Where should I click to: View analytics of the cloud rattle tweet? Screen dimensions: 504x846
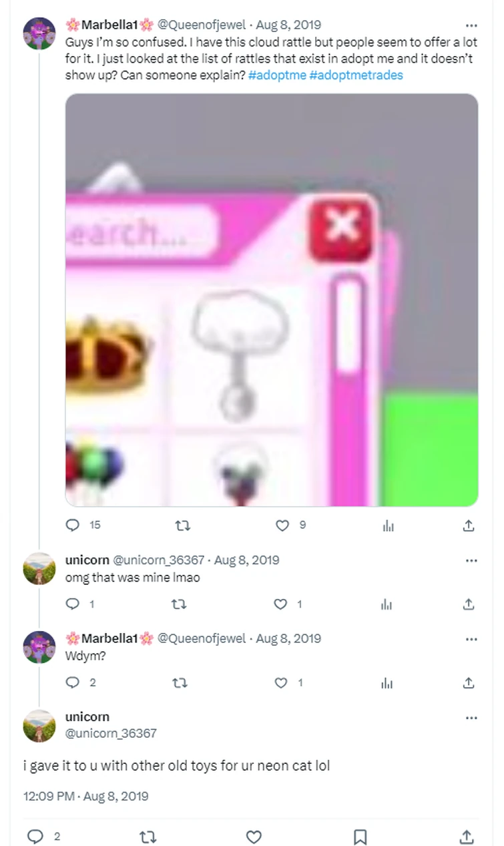coord(388,525)
